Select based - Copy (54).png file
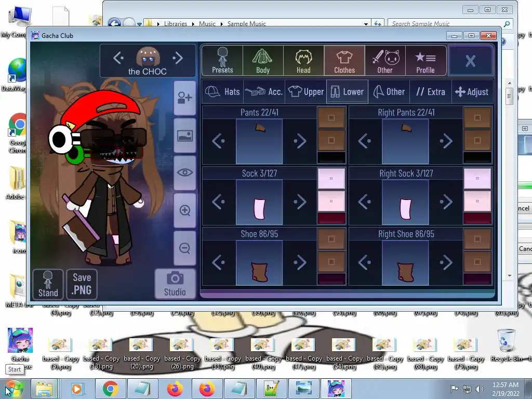 344,354
